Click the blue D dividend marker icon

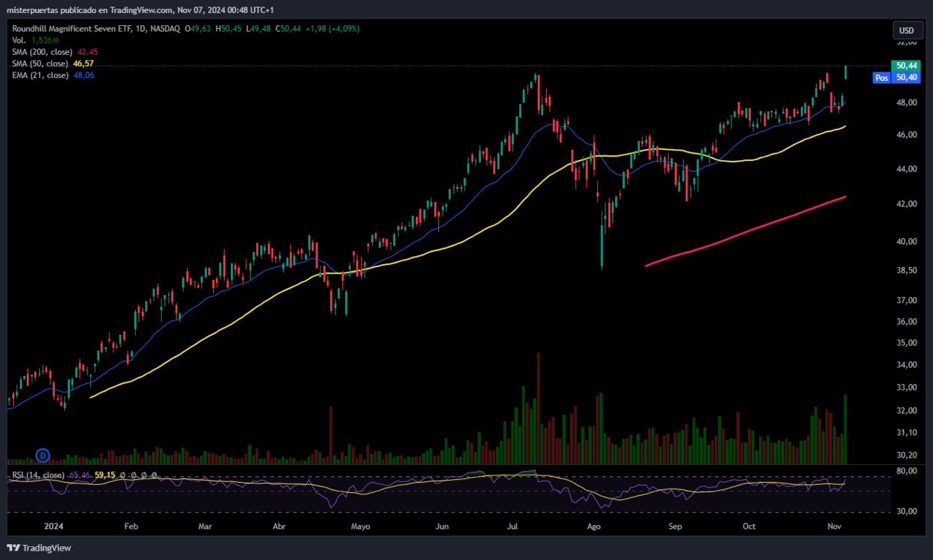click(43, 455)
